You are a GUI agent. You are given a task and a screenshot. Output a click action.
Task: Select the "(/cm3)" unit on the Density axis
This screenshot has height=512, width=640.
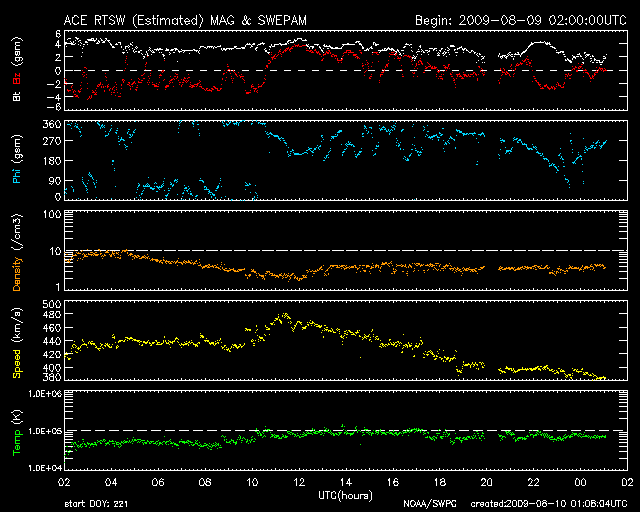pyautogui.click(x=17, y=233)
